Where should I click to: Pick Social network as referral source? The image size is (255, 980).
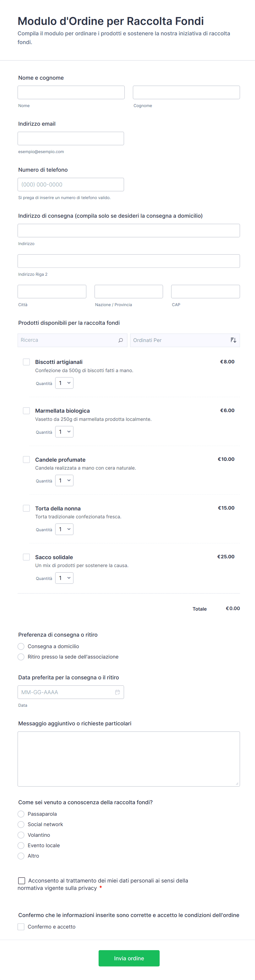(21, 824)
